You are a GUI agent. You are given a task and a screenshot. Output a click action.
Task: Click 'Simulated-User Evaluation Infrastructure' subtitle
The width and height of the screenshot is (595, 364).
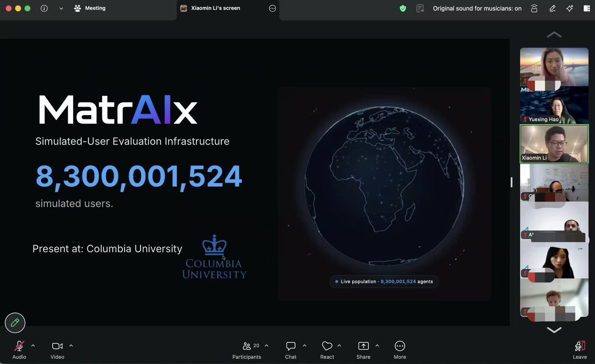pyautogui.click(x=132, y=141)
